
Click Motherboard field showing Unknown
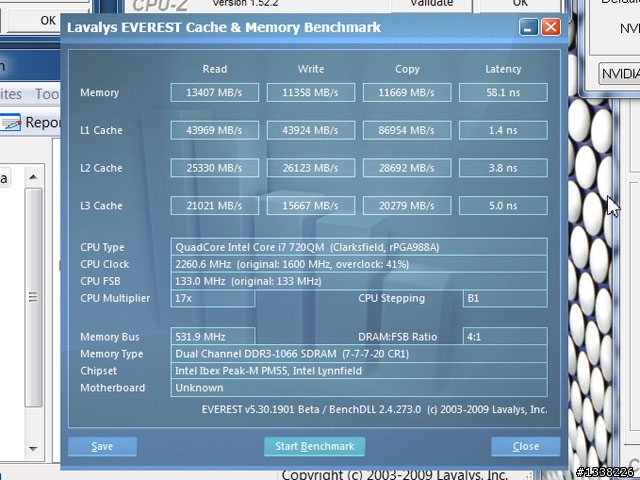point(359,388)
